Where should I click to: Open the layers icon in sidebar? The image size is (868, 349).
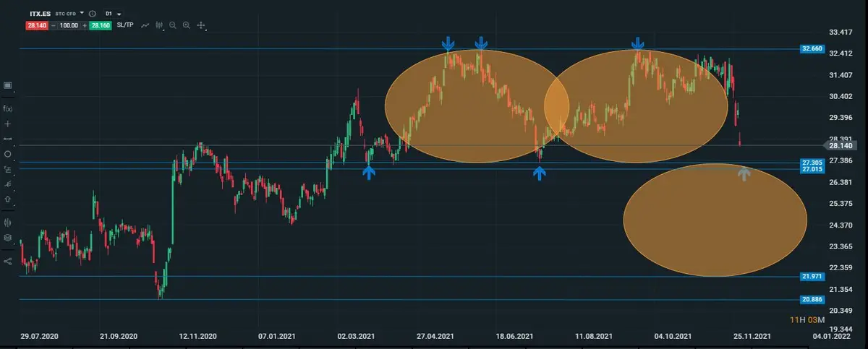8,238
